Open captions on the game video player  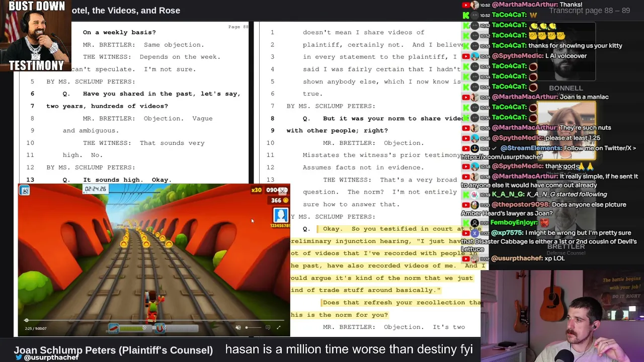pos(268,328)
